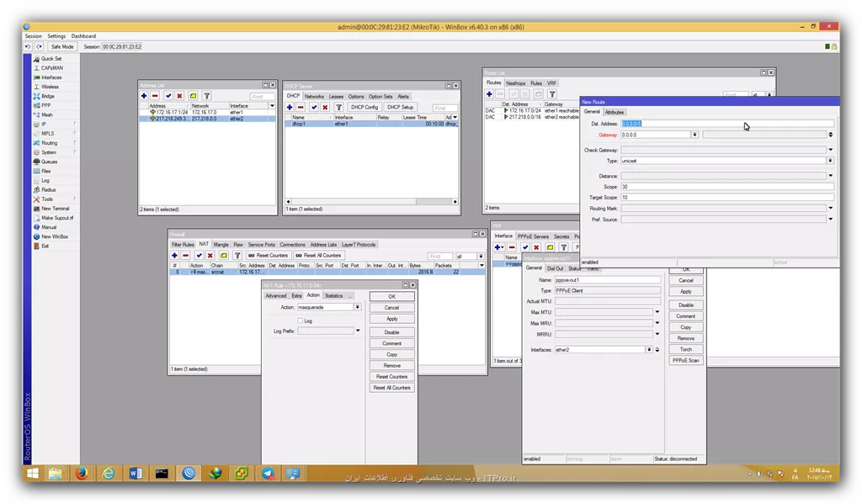This screenshot has height=504, width=862.
Task: Open the Radius sidebar entry
Action: 48,189
